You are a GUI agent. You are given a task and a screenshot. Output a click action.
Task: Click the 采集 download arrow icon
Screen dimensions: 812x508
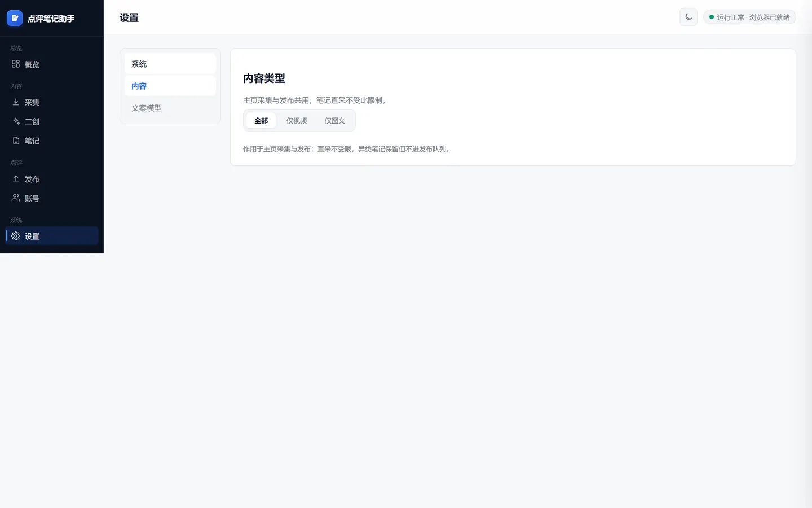pos(16,102)
